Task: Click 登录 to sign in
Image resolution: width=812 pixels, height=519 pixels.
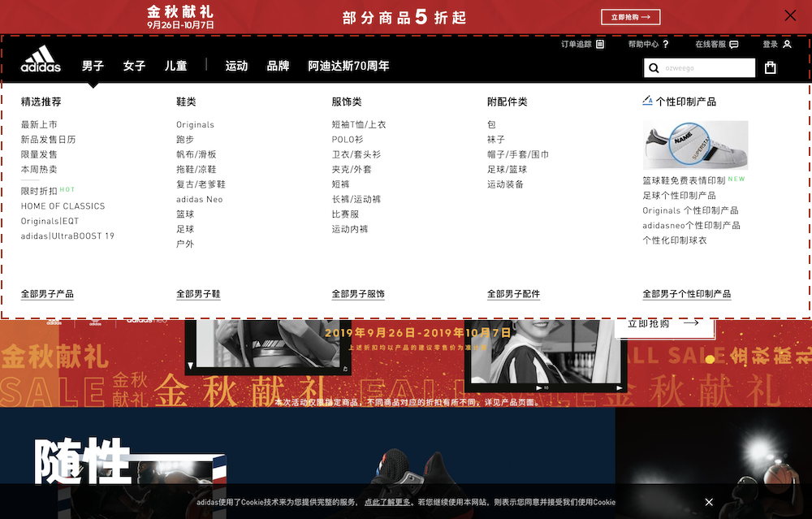Action: click(x=777, y=44)
